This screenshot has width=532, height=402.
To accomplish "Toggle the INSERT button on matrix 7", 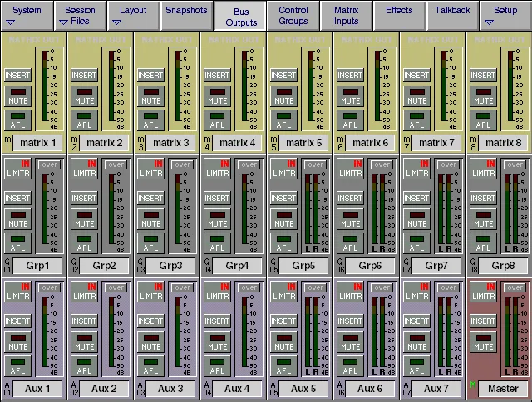I will (417, 76).
